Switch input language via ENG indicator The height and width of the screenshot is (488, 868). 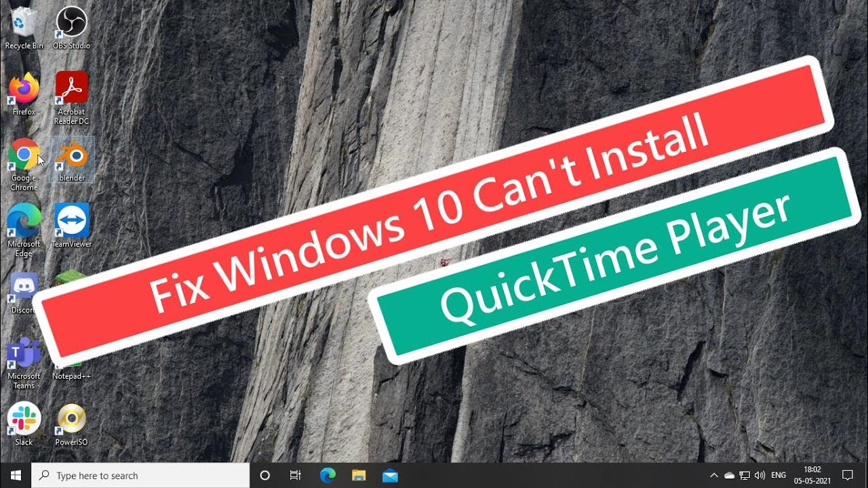tap(779, 475)
